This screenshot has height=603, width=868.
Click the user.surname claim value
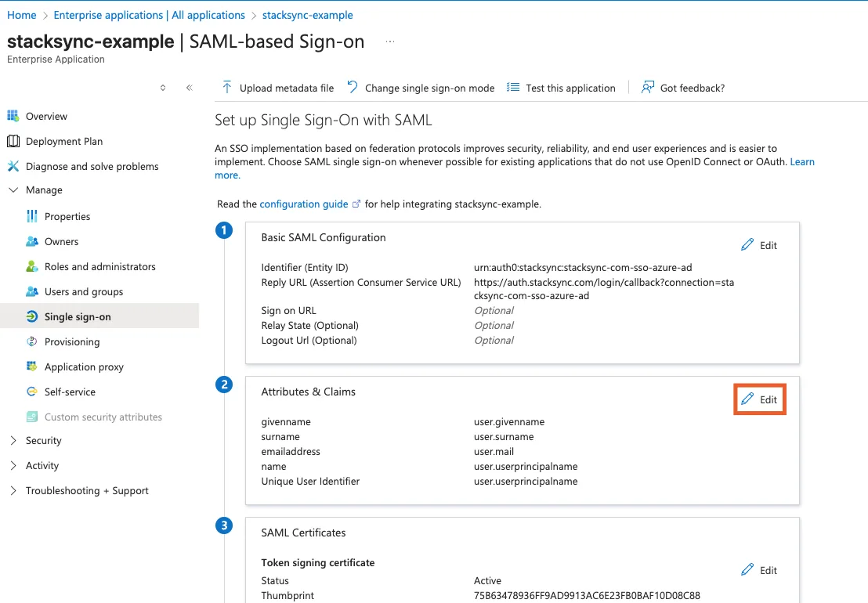tap(504, 436)
